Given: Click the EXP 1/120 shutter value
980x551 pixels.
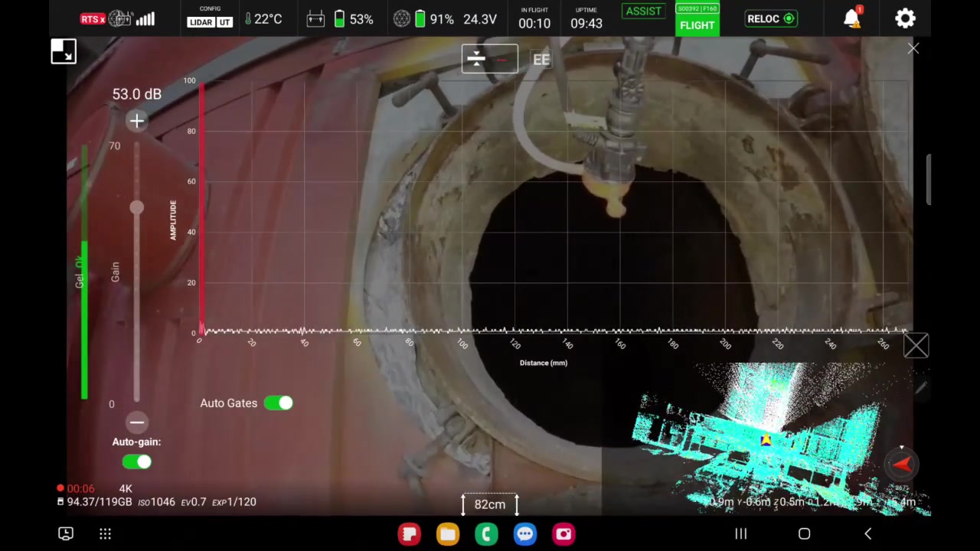Looking at the screenshot, I should point(234,502).
